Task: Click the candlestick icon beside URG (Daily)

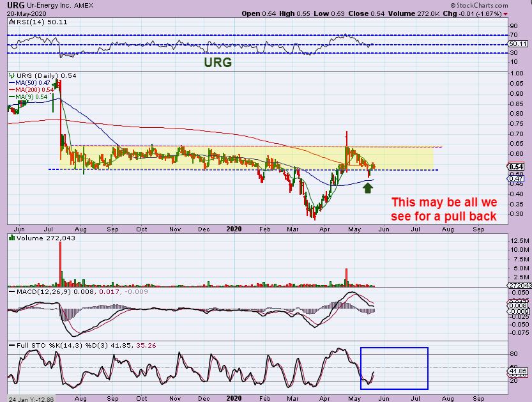Action: point(12,75)
